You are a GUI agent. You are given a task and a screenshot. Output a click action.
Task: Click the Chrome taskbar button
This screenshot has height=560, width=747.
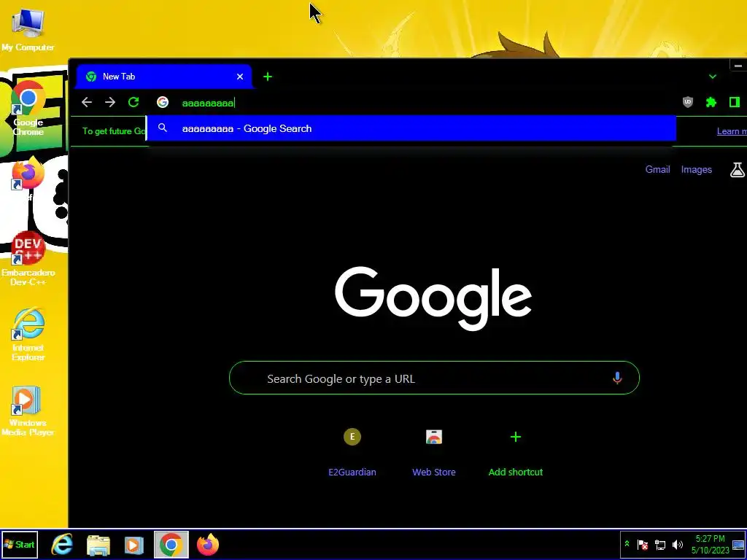pos(171,544)
